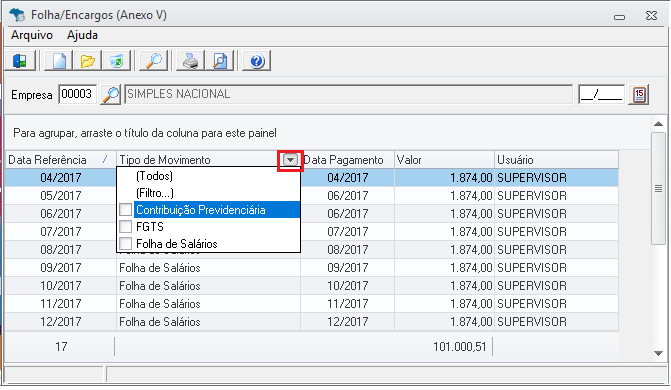Open the Ajuda menu
Image resolution: width=671 pixels, height=390 pixels.
click(82, 35)
